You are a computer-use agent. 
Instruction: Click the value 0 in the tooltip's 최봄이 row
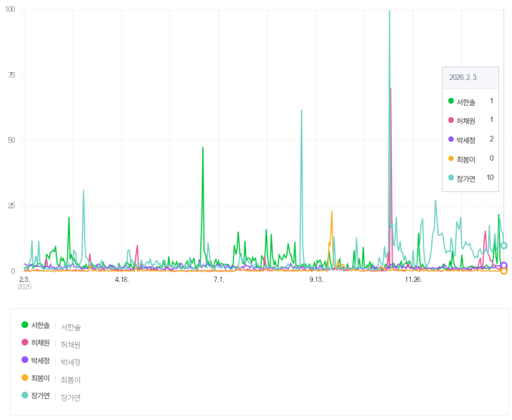coord(492,158)
